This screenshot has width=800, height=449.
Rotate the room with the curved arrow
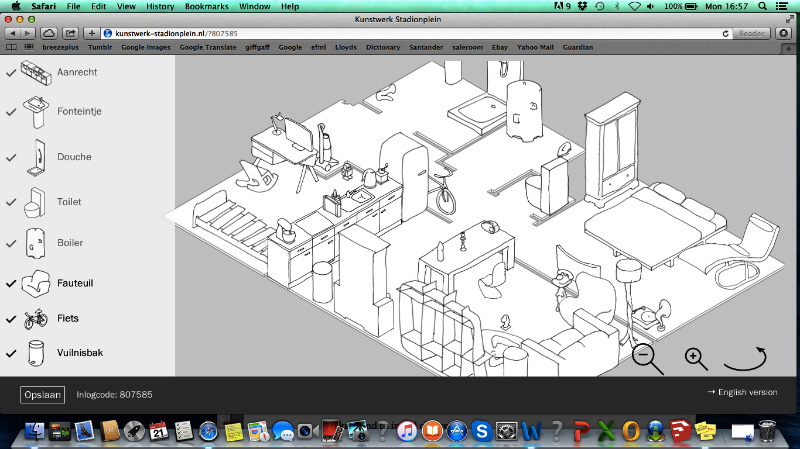[x=745, y=358]
